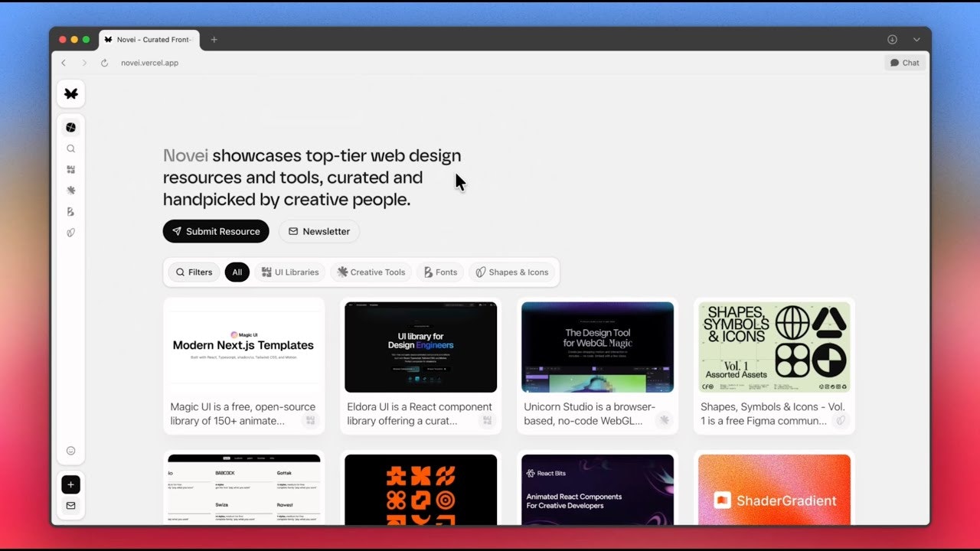Click the browser forward arrow
980x551 pixels.
click(x=84, y=63)
